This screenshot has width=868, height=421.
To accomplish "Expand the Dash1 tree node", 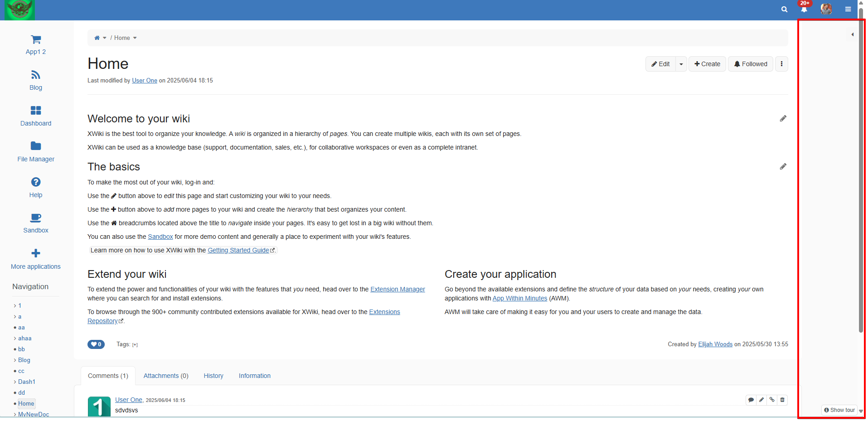I will pyautogui.click(x=15, y=382).
